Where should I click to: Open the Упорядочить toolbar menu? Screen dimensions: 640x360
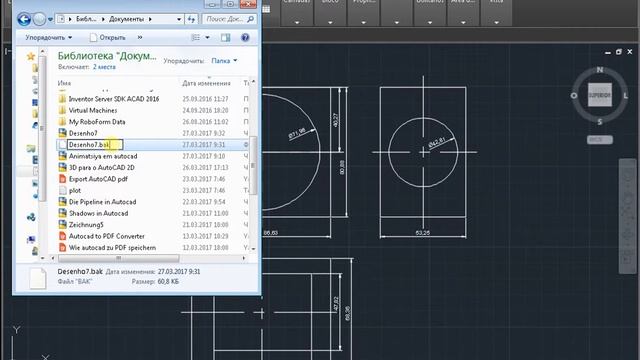click(x=49, y=38)
